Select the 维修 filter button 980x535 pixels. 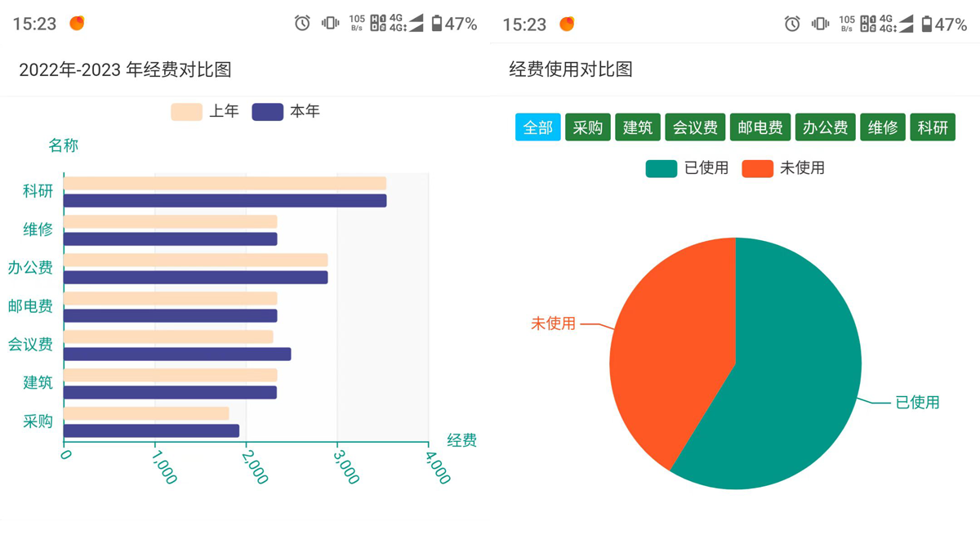(x=883, y=127)
